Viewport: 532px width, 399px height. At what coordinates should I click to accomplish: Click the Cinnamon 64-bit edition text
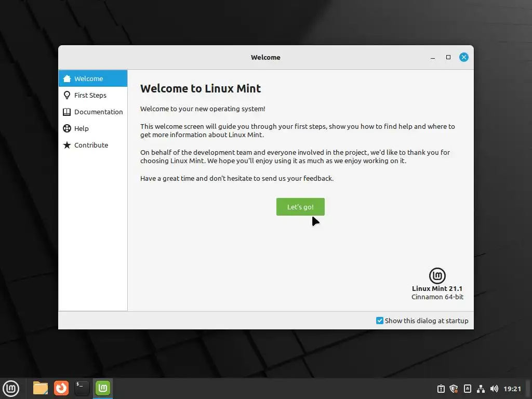pos(437,297)
